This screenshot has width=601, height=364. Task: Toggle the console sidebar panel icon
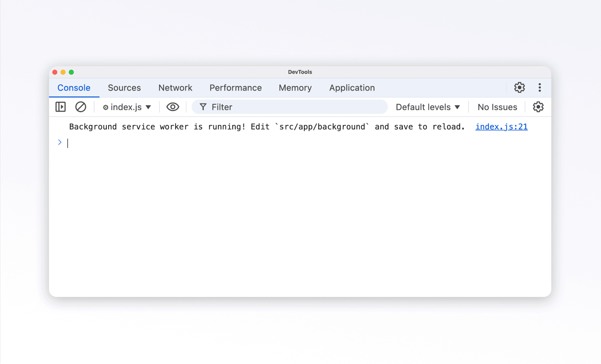point(60,107)
